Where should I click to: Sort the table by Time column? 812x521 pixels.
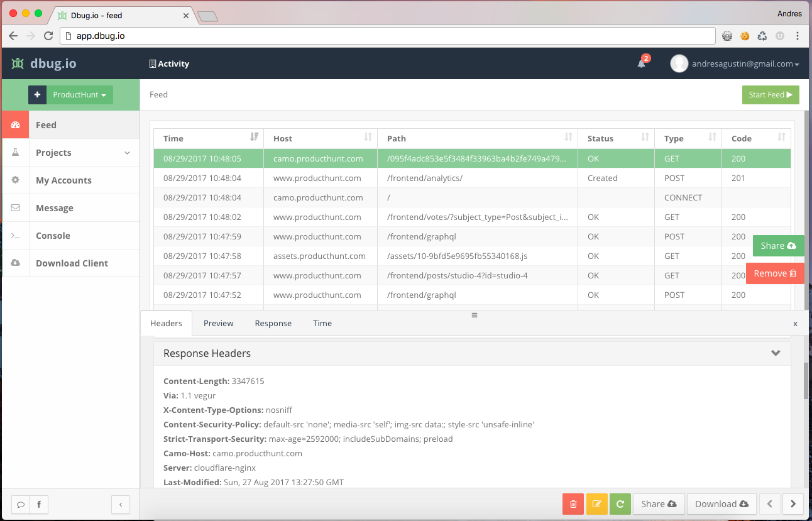click(x=209, y=138)
